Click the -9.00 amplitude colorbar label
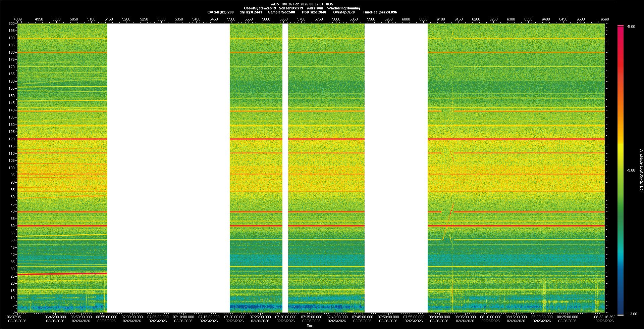 (631, 171)
